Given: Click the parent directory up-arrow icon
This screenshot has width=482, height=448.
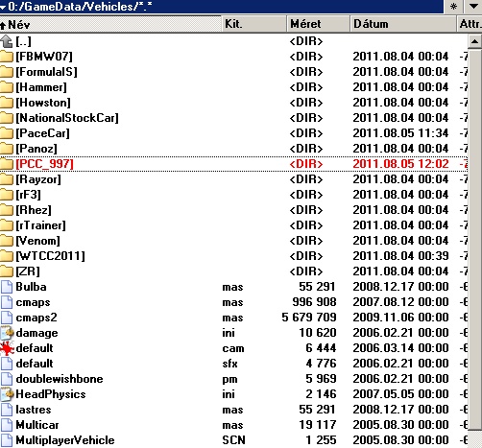Looking at the screenshot, I should (7, 41).
